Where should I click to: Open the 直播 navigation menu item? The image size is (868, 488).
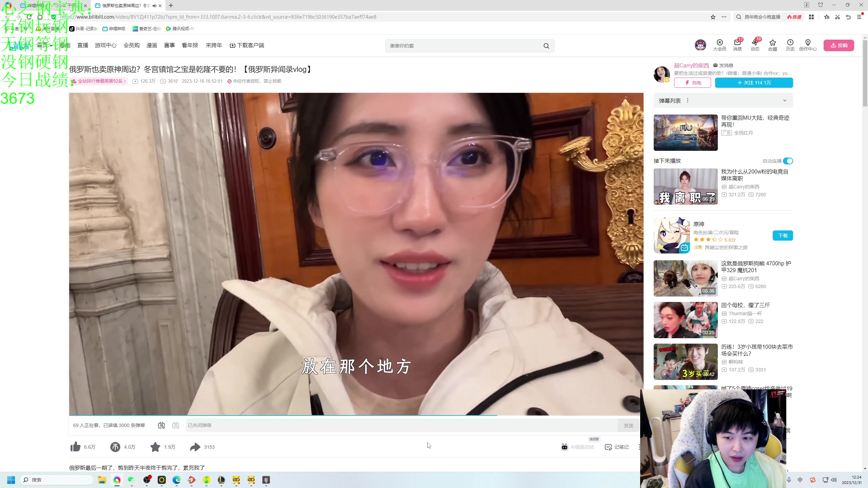point(82,45)
